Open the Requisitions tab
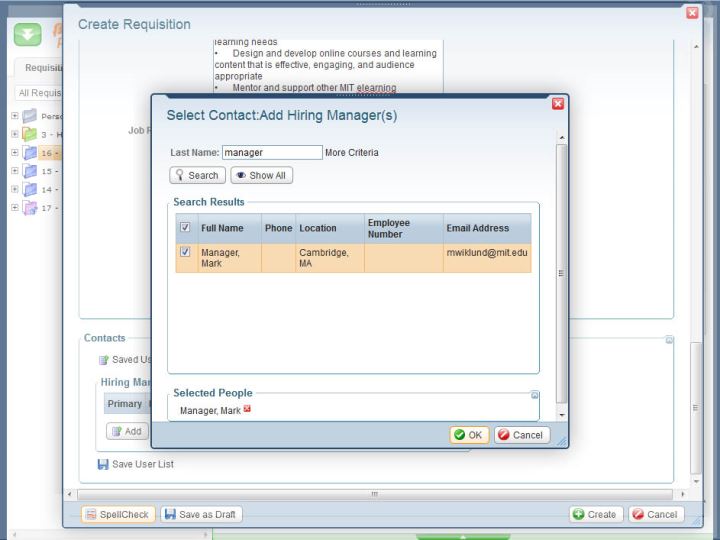This screenshot has height=540, width=720. (40, 68)
